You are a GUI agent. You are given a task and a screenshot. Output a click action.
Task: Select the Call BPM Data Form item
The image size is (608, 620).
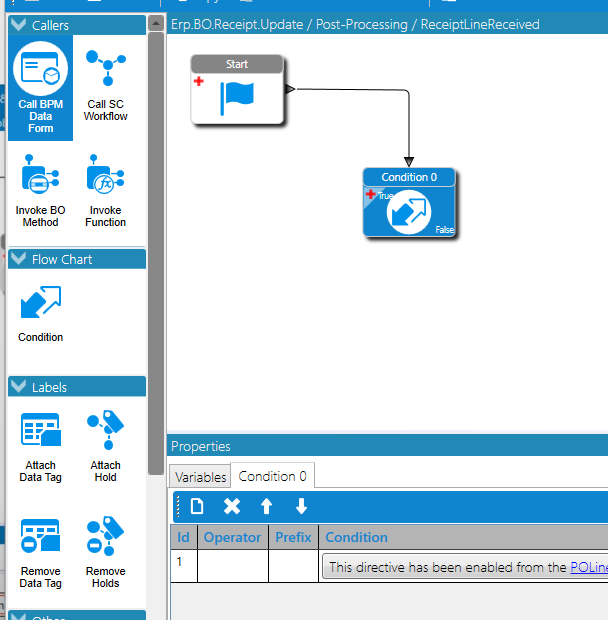tap(40, 88)
